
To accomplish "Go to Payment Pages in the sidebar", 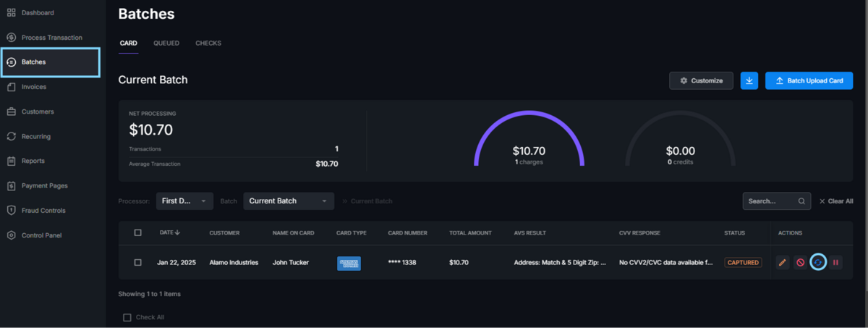I will click(x=44, y=186).
